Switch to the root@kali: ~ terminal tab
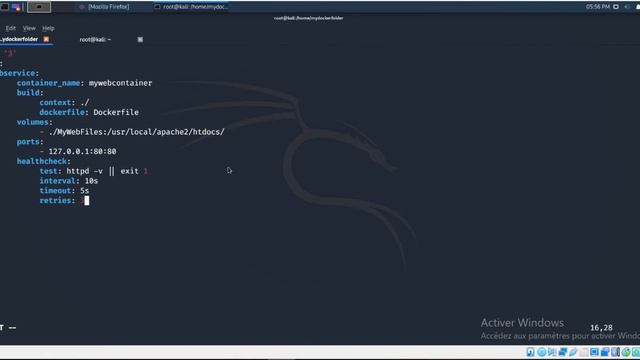 95,40
